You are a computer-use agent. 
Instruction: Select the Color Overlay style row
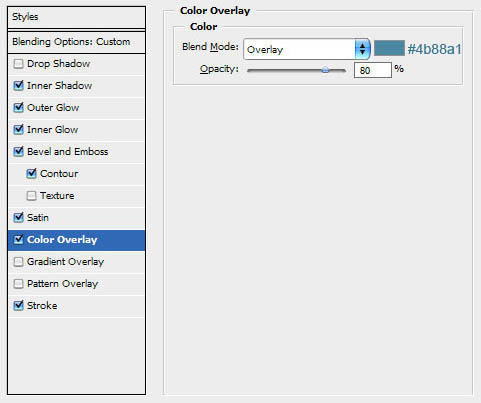tap(76, 240)
